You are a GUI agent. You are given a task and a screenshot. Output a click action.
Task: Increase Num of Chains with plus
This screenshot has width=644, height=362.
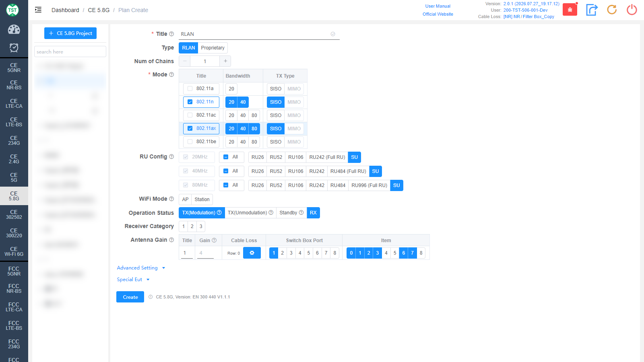pos(225,61)
